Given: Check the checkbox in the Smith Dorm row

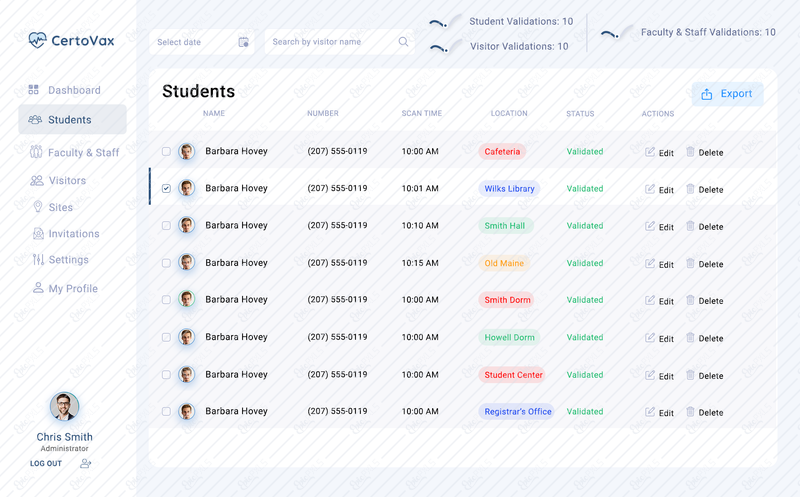Looking at the screenshot, I should pyautogui.click(x=166, y=300).
